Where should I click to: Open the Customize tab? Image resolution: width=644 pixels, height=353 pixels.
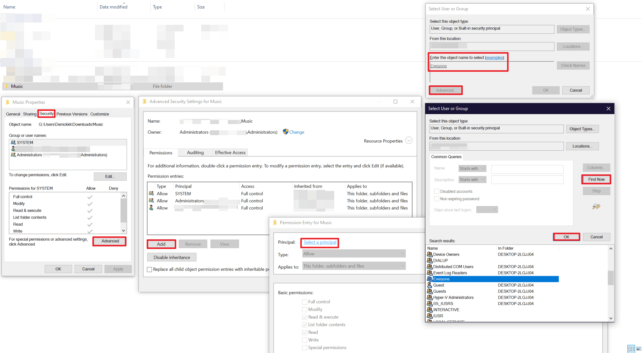[100, 114]
